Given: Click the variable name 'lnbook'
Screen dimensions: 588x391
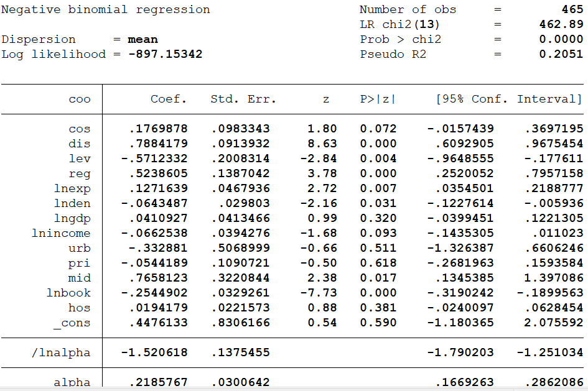Looking at the screenshot, I should [68, 293].
